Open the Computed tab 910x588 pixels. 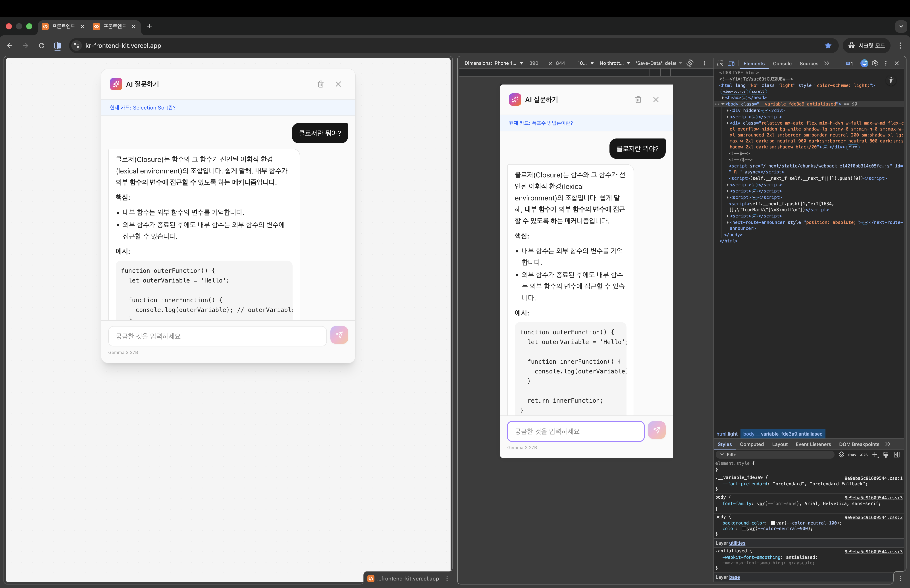[x=752, y=444]
